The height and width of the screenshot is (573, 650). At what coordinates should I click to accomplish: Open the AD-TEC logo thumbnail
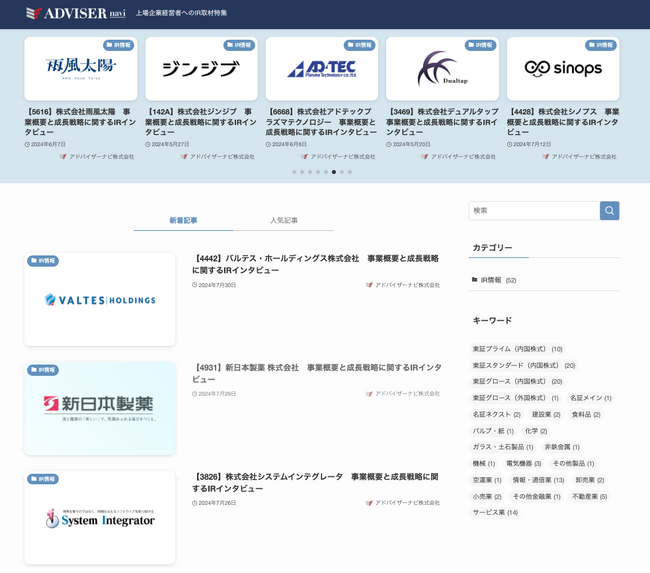pyautogui.click(x=322, y=68)
